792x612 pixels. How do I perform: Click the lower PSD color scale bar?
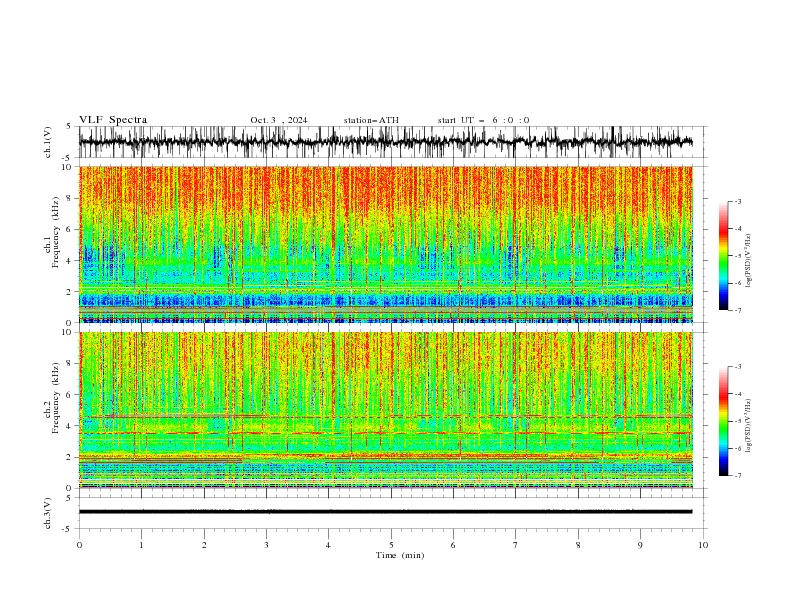click(x=724, y=421)
